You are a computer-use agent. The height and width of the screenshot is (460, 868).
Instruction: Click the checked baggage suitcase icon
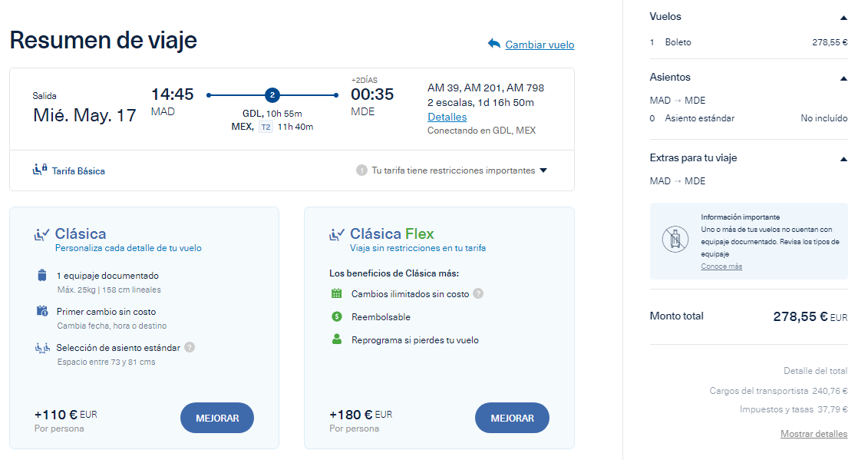[42, 275]
